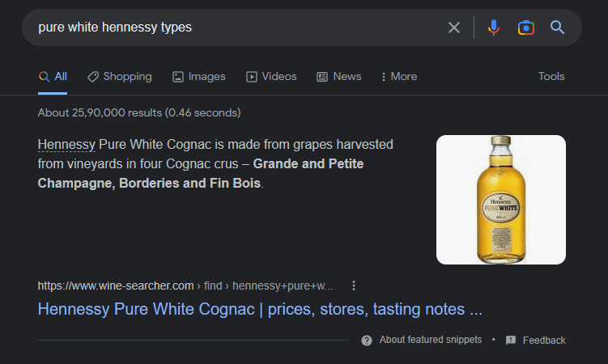Open the wine-searcher.com URL breadcrumb
The height and width of the screenshot is (364, 608).
(x=185, y=286)
